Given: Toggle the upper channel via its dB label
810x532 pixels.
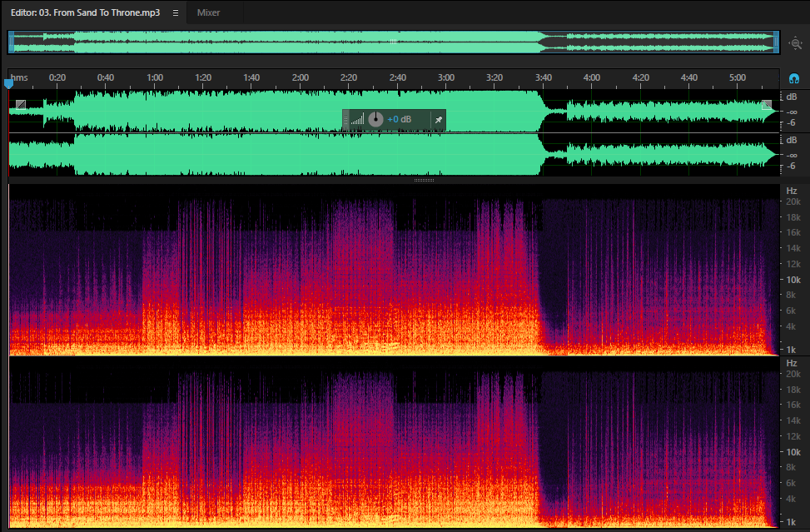Looking at the screenshot, I should point(792,97).
